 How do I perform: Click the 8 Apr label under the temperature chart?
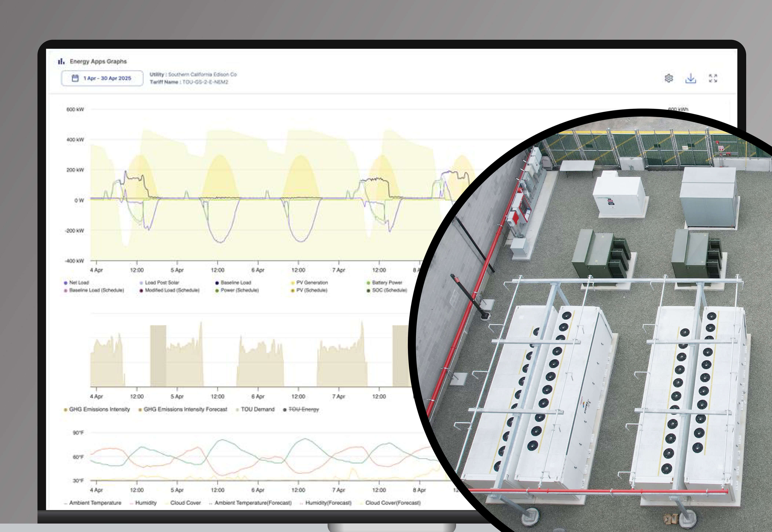coord(419,490)
